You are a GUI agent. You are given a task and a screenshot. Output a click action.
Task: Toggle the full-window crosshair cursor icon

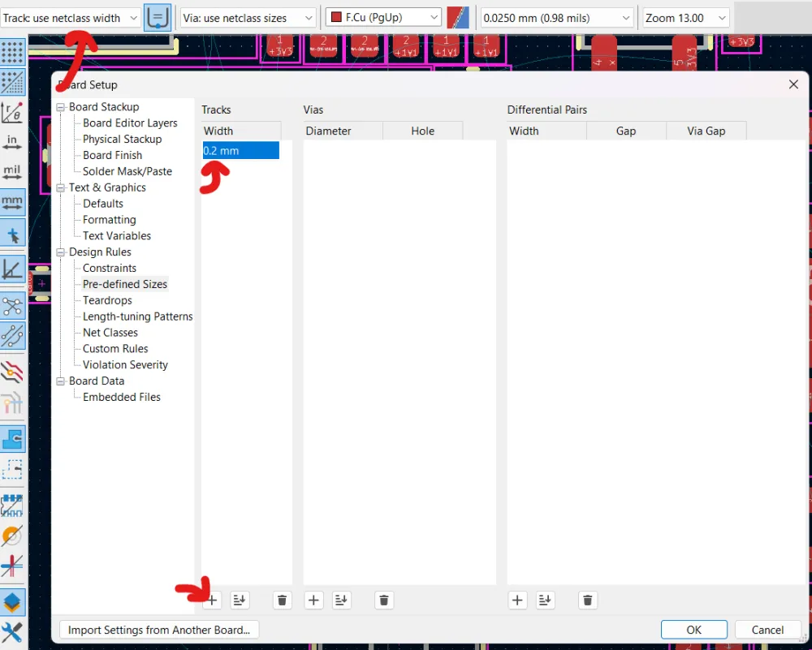point(12,233)
